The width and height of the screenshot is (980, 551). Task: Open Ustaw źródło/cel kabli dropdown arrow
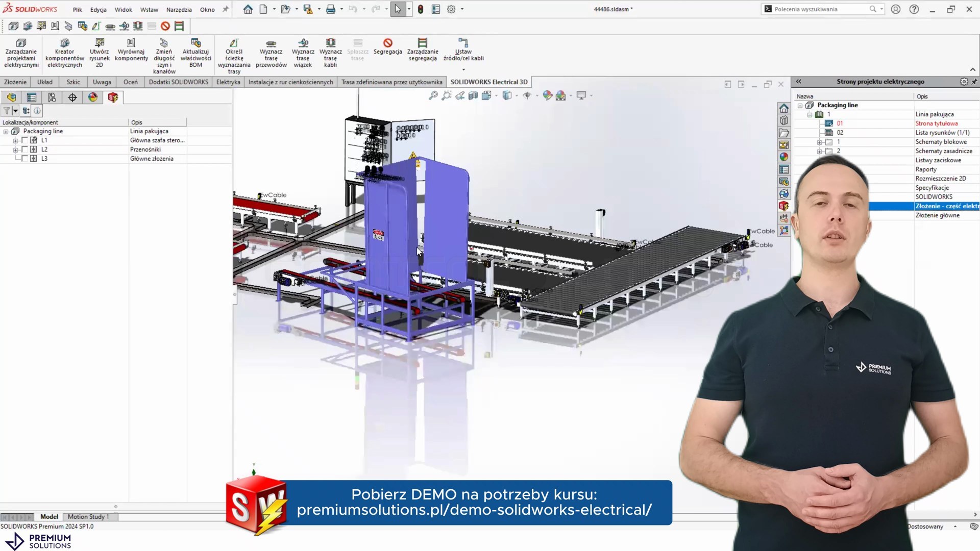click(x=463, y=70)
